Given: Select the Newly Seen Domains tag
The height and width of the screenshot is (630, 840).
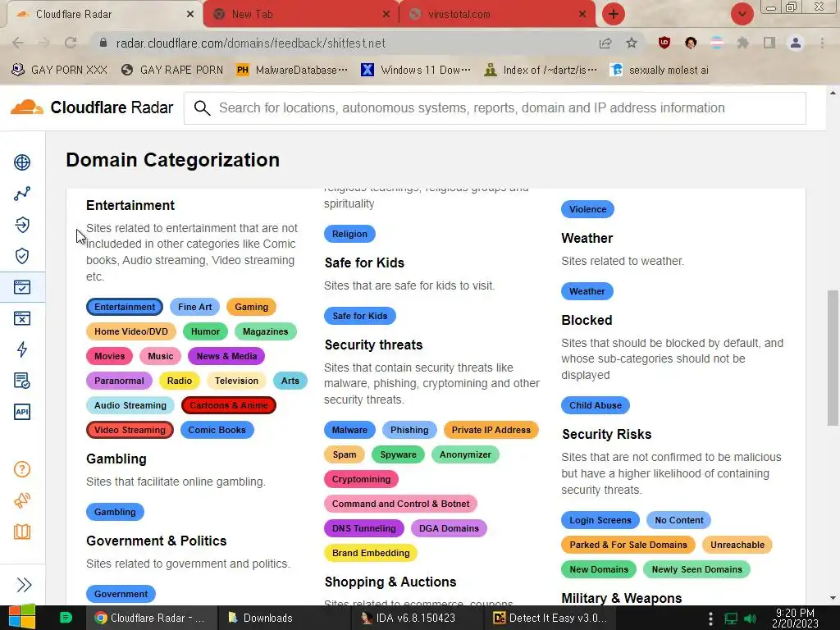Looking at the screenshot, I should (697, 569).
